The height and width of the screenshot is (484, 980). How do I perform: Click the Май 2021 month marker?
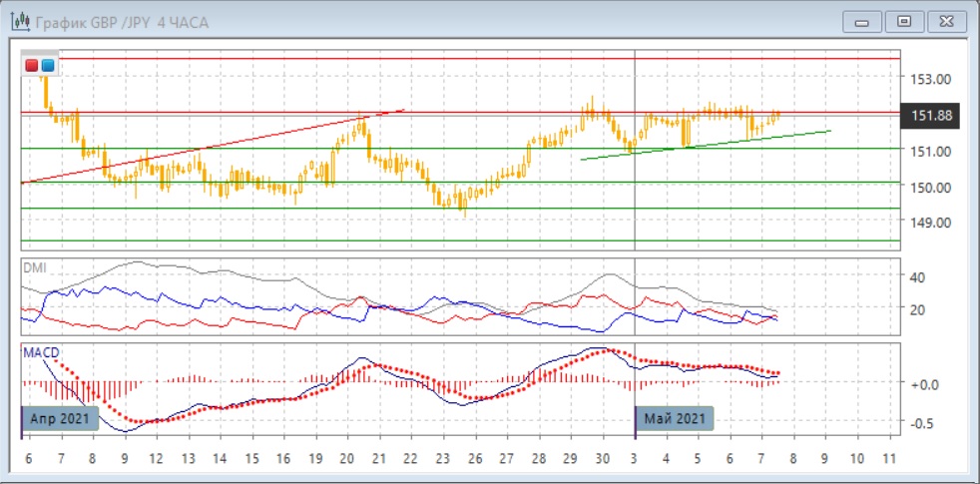pos(676,418)
